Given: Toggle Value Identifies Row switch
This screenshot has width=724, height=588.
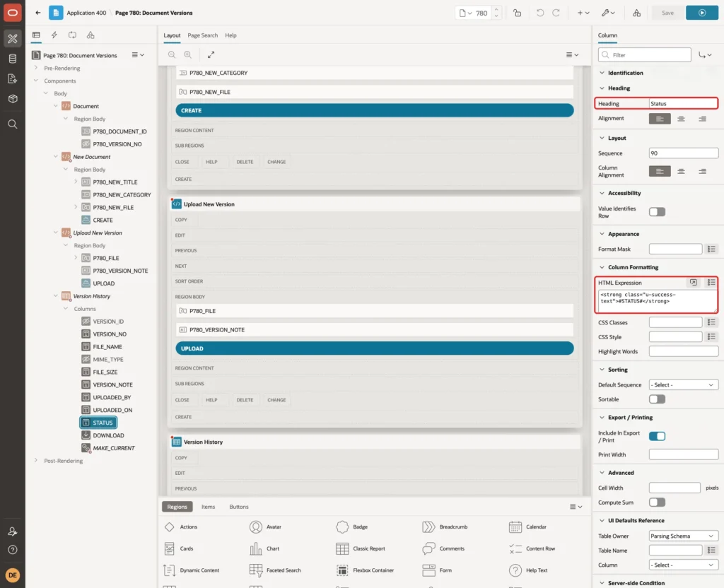Looking at the screenshot, I should [657, 212].
